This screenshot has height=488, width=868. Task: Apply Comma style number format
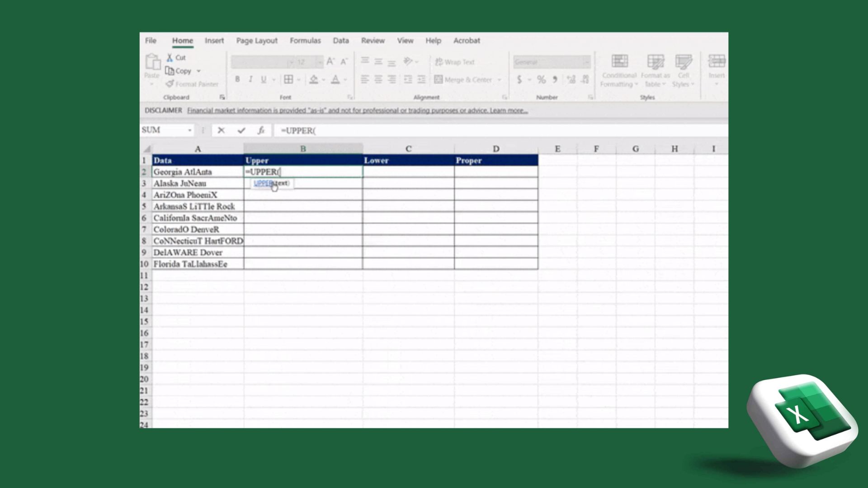[555, 80]
